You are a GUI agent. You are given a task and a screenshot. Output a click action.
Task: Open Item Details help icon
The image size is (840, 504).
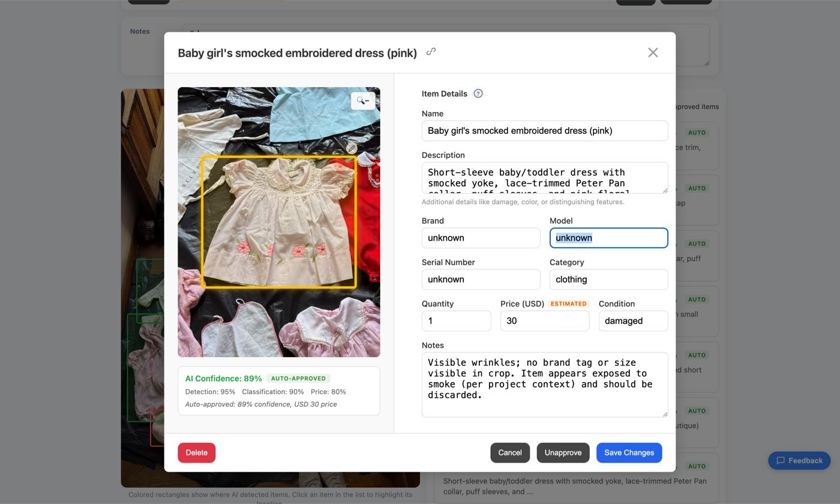coord(478,94)
